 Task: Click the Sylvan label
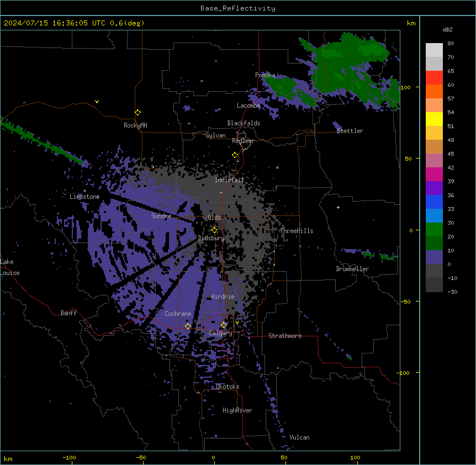point(215,135)
